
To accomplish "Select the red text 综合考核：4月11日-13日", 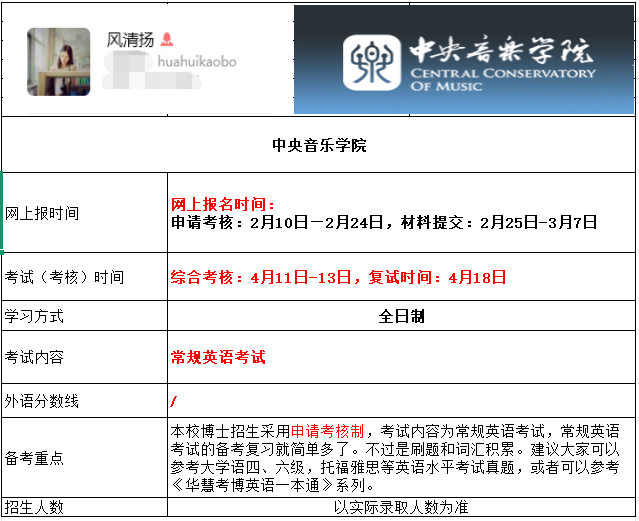I will pos(261,277).
